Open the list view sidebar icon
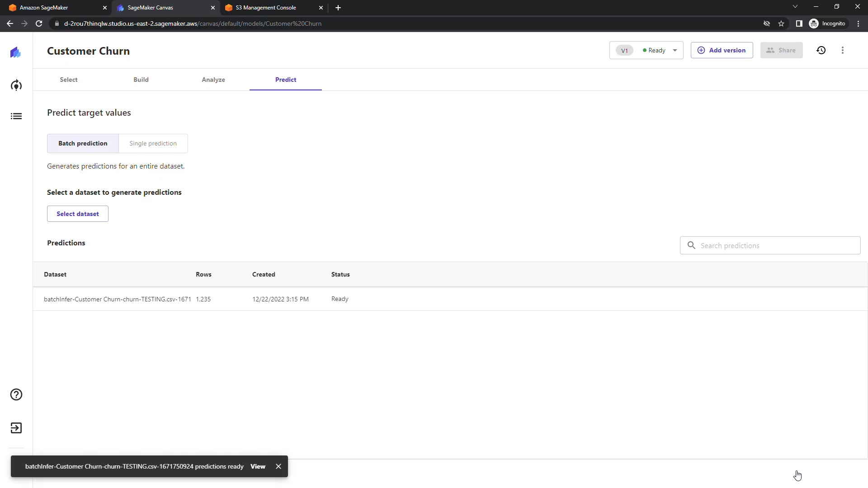 (16, 116)
